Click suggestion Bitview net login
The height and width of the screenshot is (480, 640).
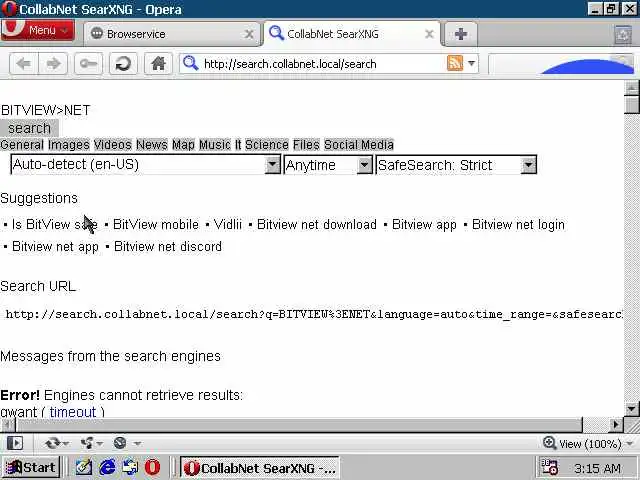click(x=518, y=224)
